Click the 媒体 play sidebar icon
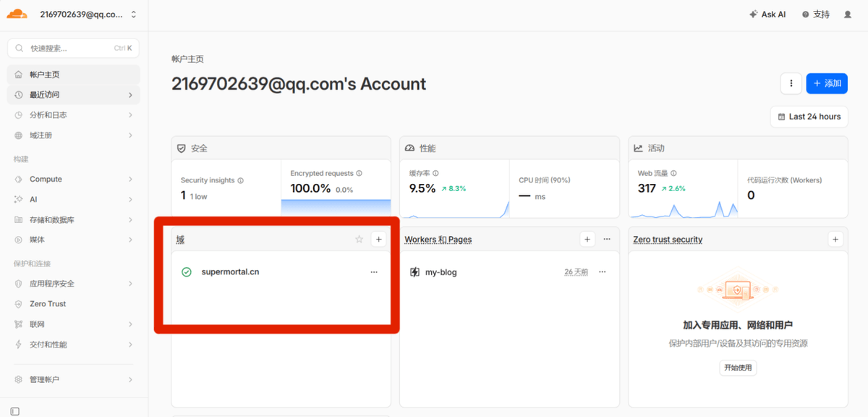The height and width of the screenshot is (417, 868). (x=18, y=240)
